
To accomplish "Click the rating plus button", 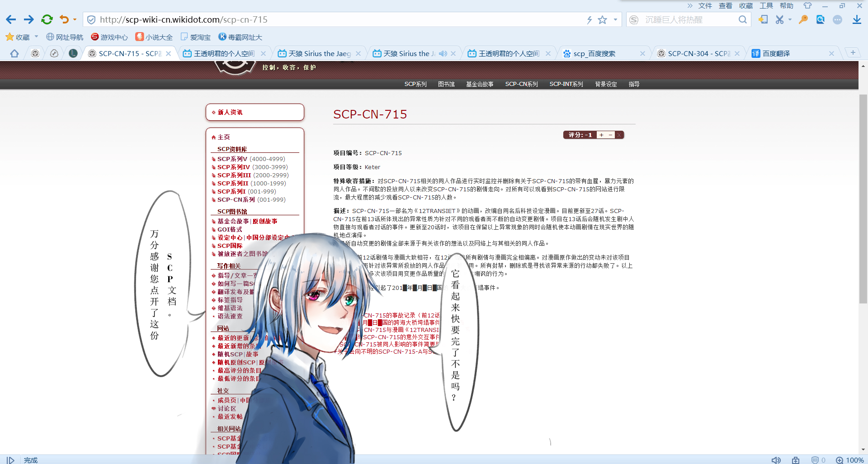I will tap(601, 135).
